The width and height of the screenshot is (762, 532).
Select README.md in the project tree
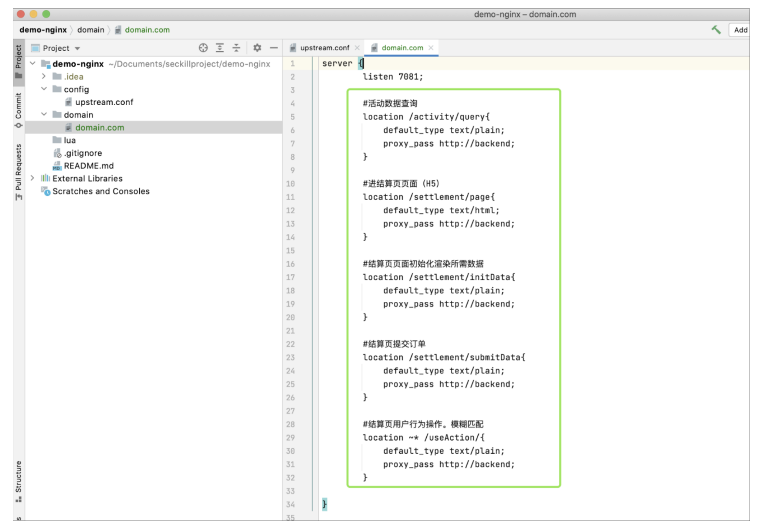pyautogui.click(x=89, y=166)
